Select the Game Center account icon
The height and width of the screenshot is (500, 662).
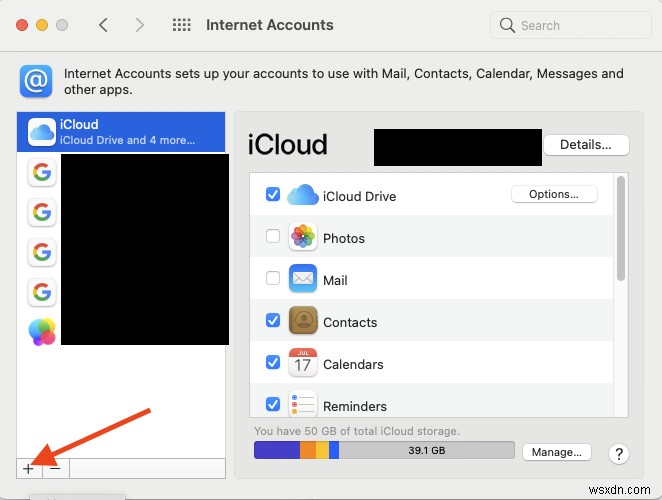coord(42,332)
